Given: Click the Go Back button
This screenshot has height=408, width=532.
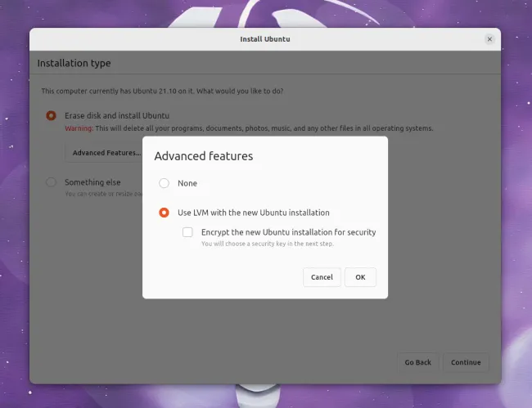Looking at the screenshot, I should (417, 362).
